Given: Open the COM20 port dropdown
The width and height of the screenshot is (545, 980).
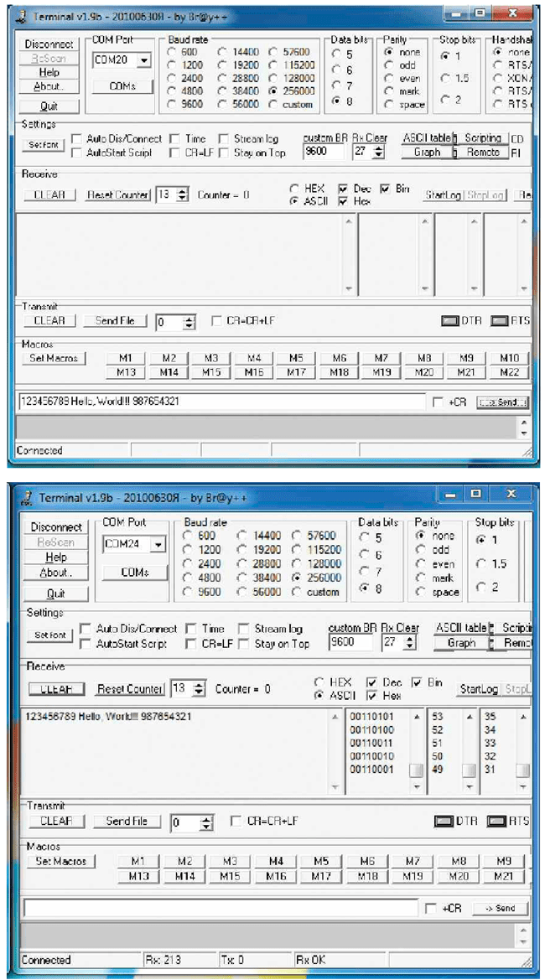Looking at the screenshot, I should pos(144,60).
